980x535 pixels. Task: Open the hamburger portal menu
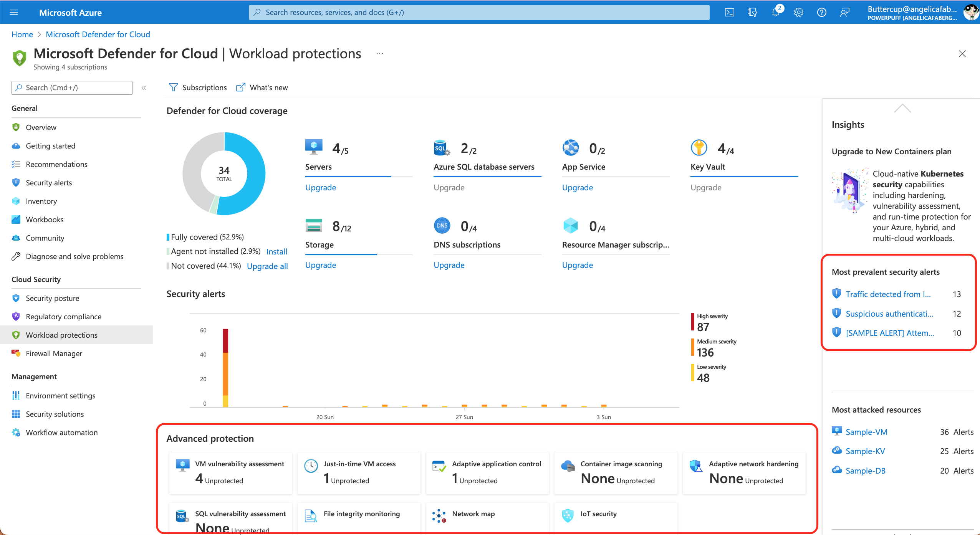click(14, 12)
